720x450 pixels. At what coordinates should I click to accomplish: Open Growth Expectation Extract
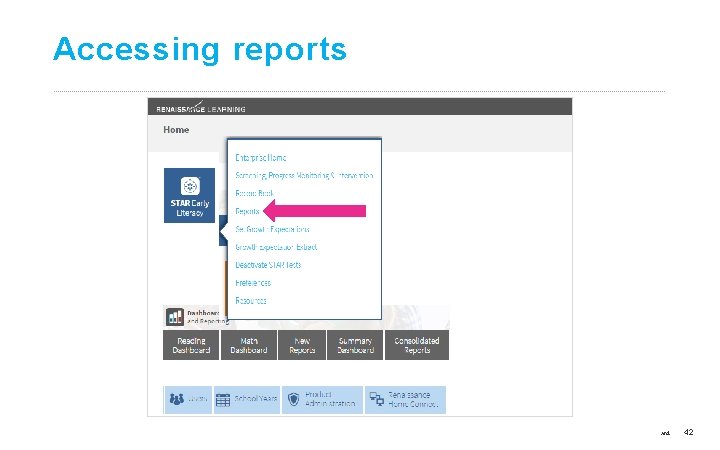point(276,247)
